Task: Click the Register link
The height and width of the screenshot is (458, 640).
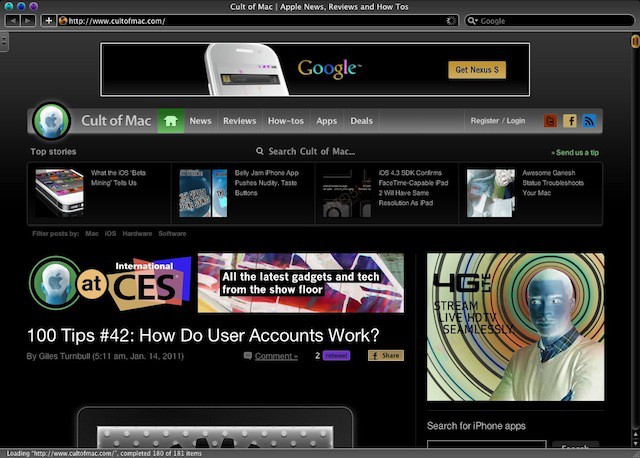Action: click(484, 121)
